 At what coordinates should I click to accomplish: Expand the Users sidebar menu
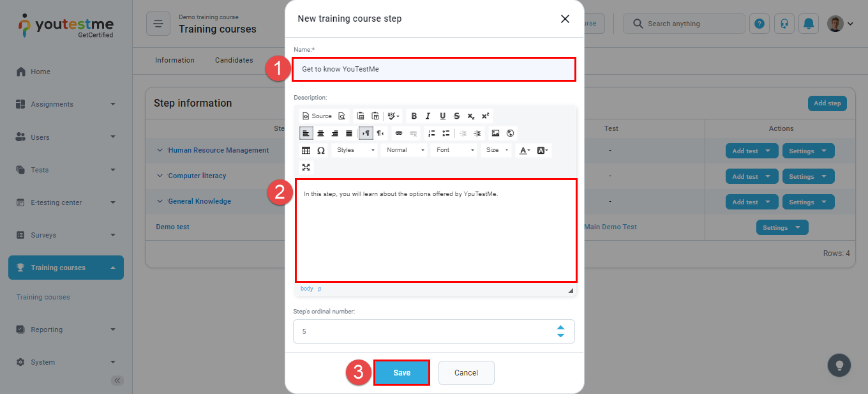point(66,137)
